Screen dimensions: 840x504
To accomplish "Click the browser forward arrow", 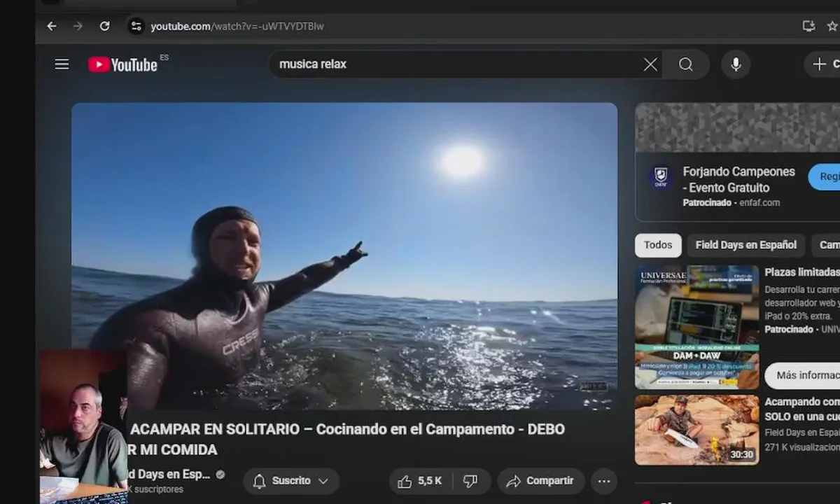I will coord(78,26).
